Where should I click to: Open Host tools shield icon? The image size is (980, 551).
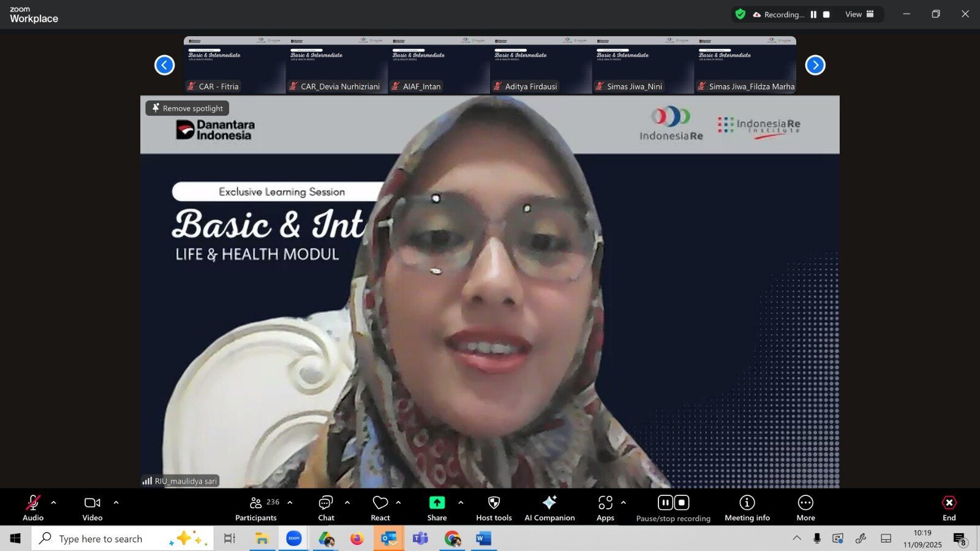pos(494,503)
